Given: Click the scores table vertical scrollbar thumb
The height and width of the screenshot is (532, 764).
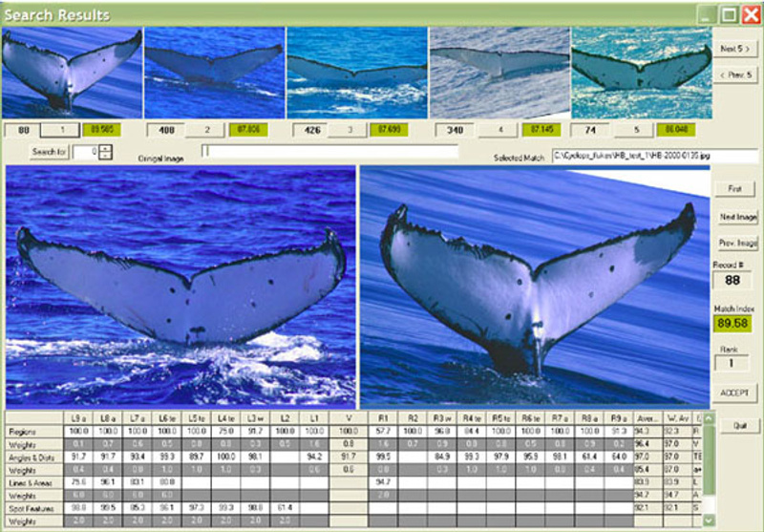Looking at the screenshot, I should (709, 460).
